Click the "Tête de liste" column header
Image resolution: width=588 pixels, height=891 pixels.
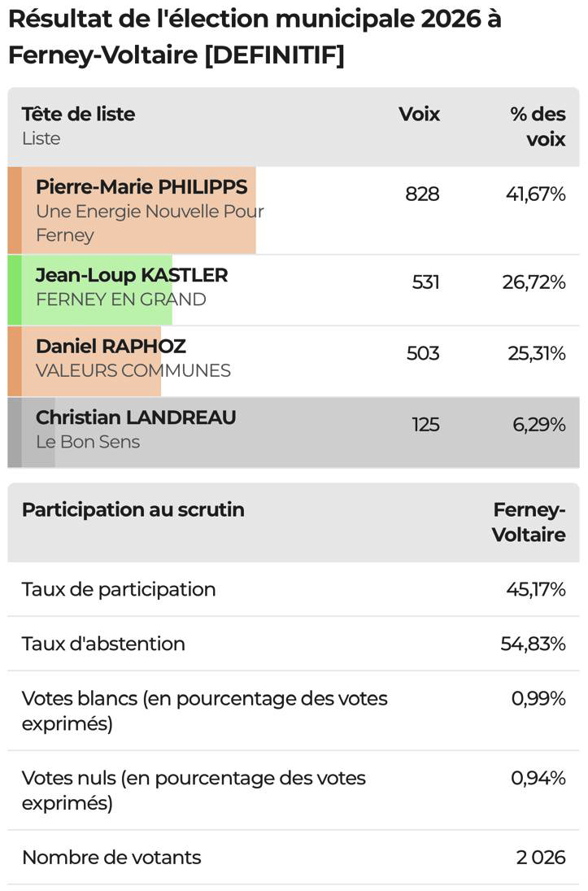click(78, 115)
